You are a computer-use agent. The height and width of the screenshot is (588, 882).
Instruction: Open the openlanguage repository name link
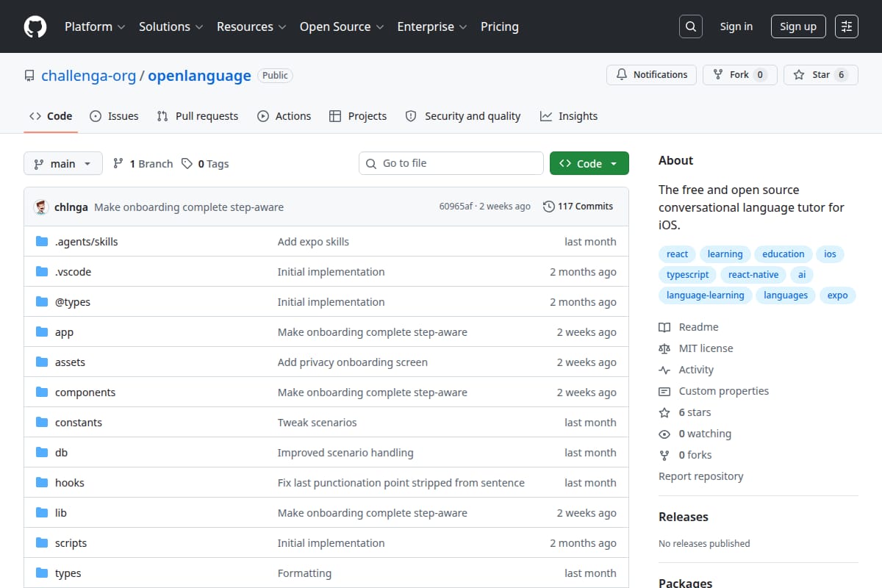(200, 76)
